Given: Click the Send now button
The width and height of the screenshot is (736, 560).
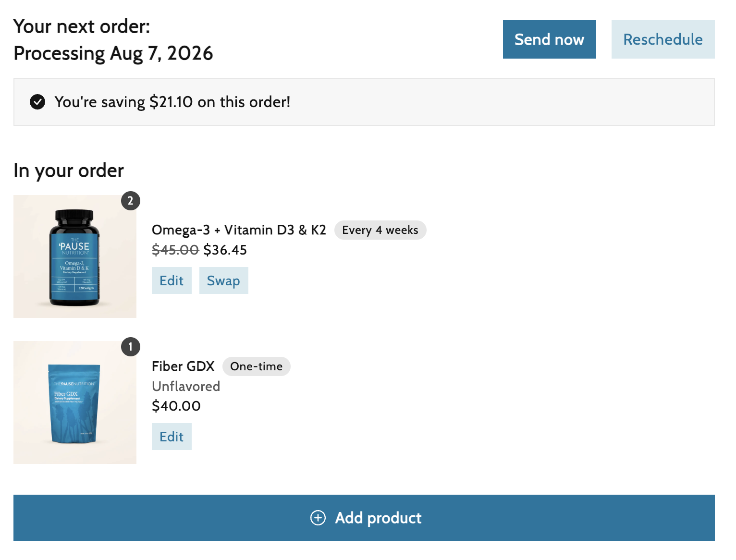Looking at the screenshot, I should [549, 39].
